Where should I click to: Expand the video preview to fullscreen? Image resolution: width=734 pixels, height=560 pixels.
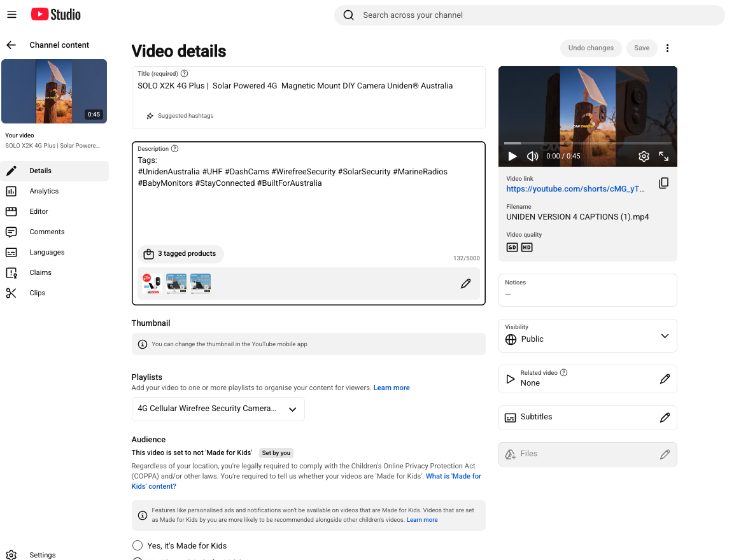(x=664, y=157)
